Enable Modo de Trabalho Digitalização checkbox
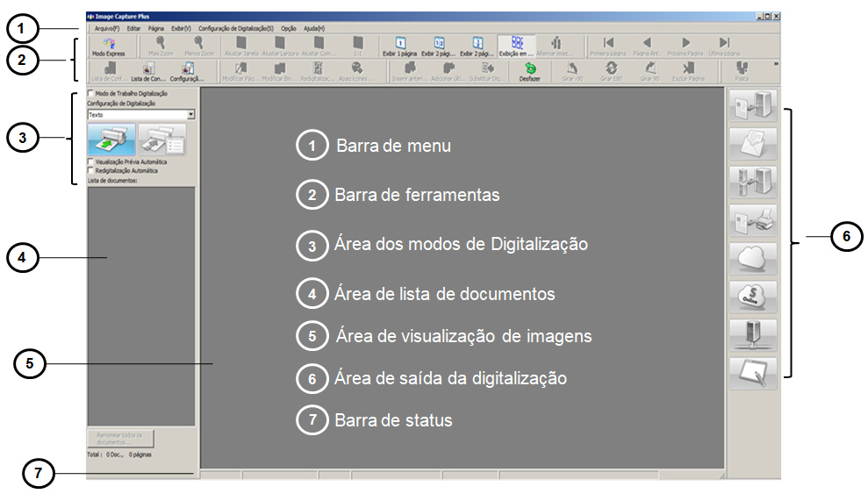Viewport: 868px width, 501px height. (x=91, y=93)
